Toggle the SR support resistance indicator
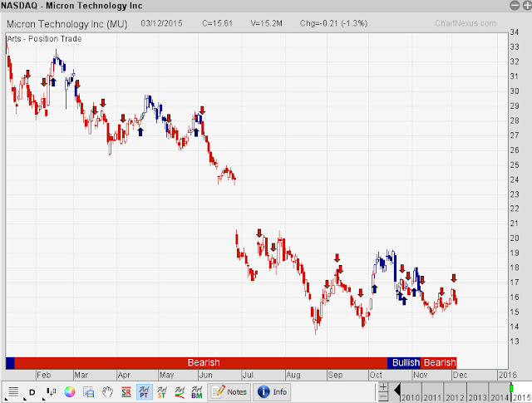 pyautogui.click(x=126, y=392)
